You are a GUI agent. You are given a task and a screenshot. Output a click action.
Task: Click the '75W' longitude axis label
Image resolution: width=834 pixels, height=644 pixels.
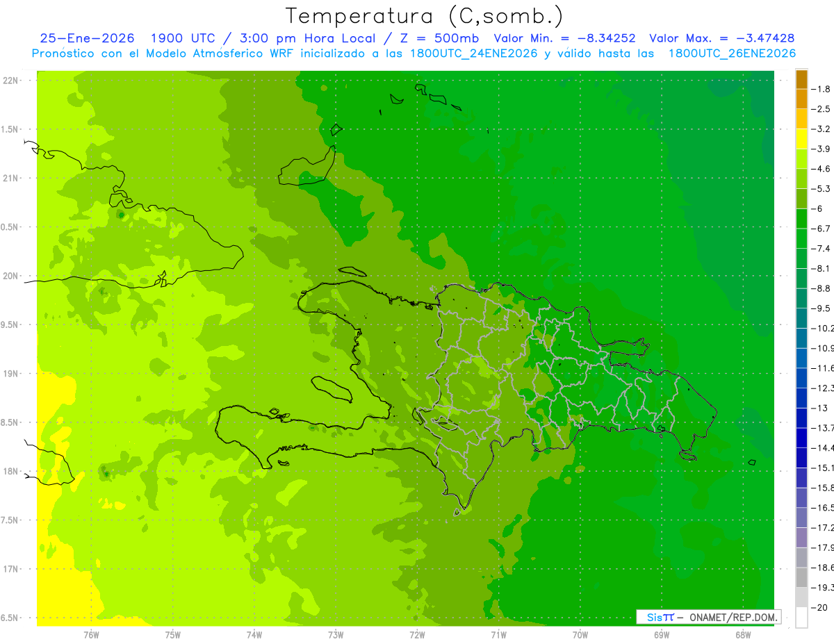click(173, 634)
